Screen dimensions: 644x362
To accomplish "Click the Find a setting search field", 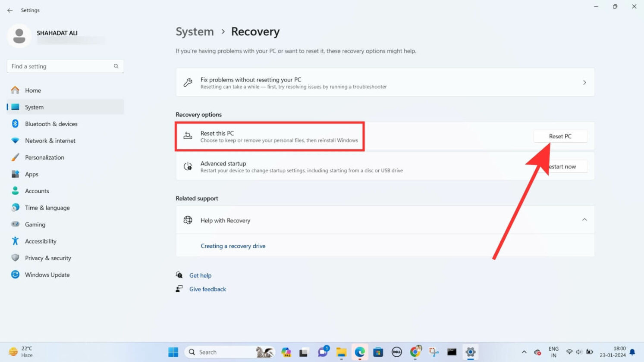I will (x=65, y=66).
